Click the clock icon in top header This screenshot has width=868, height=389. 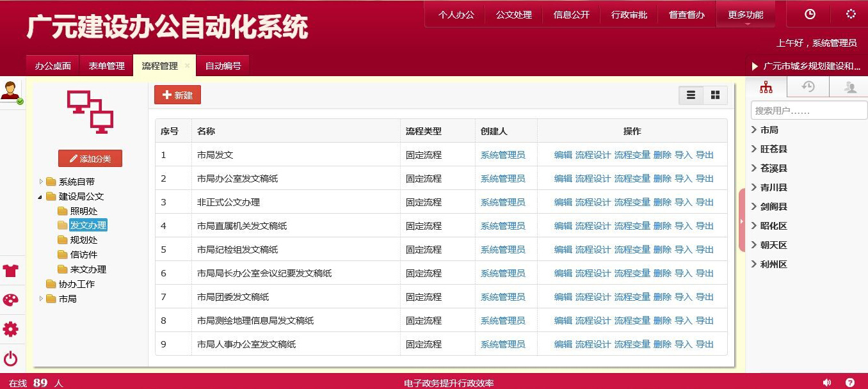pos(810,14)
